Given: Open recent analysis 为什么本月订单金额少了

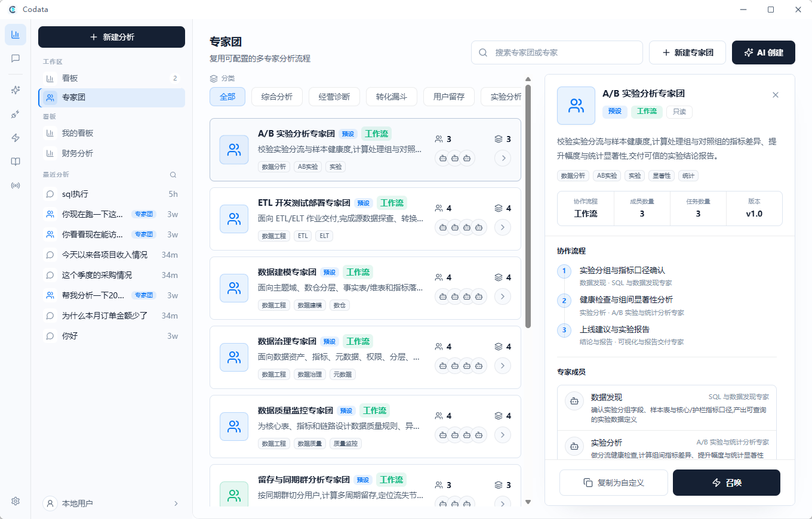Looking at the screenshot, I should tap(112, 316).
